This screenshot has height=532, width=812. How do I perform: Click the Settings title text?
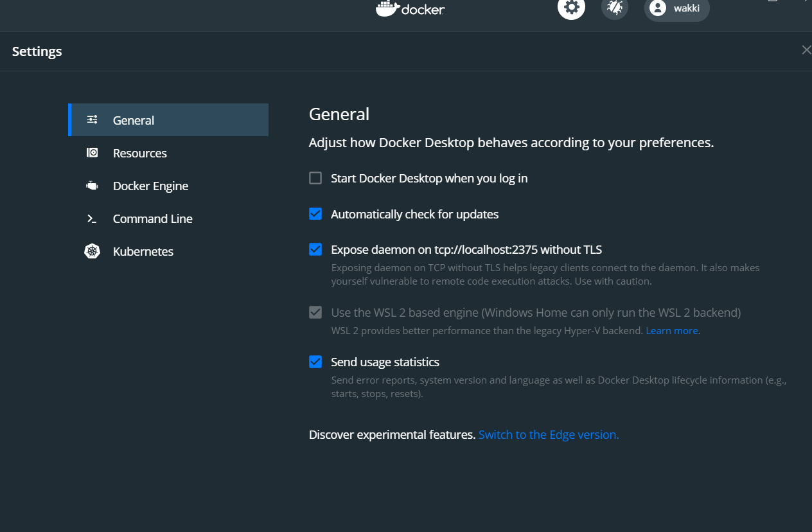tap(37, 51)
